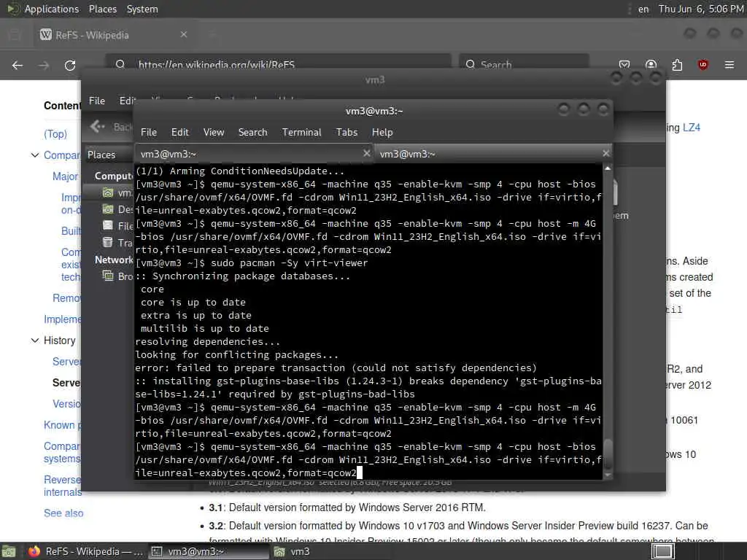This screenshot has height=560, width=747.
Task: Click the History contents entry
Action: click(x=60, y=341)
